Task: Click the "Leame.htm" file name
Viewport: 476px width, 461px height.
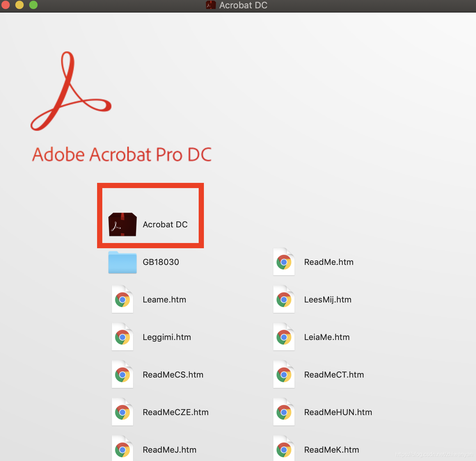Action: pyautogui.click(x=165, y=300)
